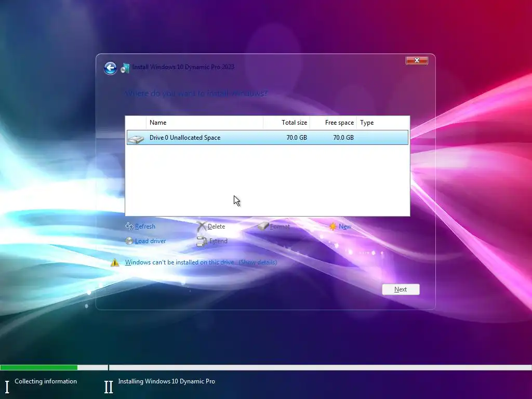
Task: Close the Windows installer dialog
Action: [417, 60]
